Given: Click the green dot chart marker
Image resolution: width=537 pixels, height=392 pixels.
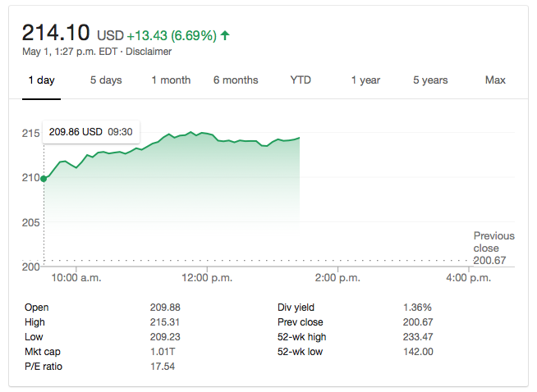Looking at the screenshot, I should (x=44, y=178).
